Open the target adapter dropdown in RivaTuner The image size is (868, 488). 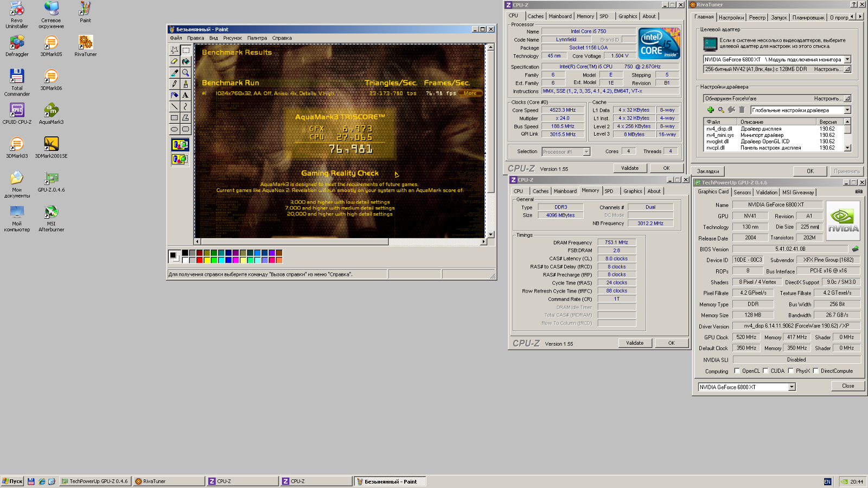(x=847, y=60)
